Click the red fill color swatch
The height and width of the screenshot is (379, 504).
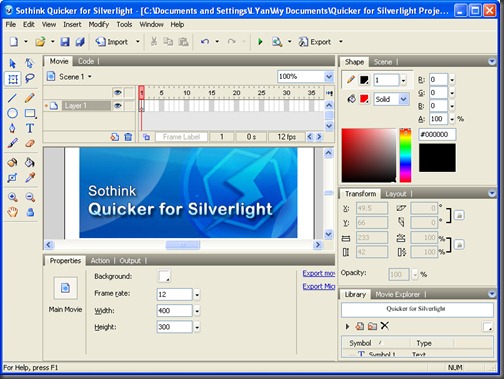[364, 99]
